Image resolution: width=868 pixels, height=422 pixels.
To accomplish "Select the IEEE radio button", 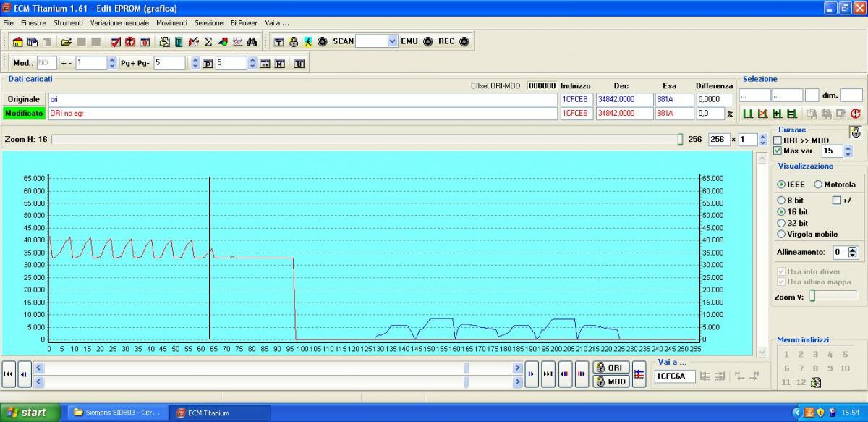I will click(781, 185).
